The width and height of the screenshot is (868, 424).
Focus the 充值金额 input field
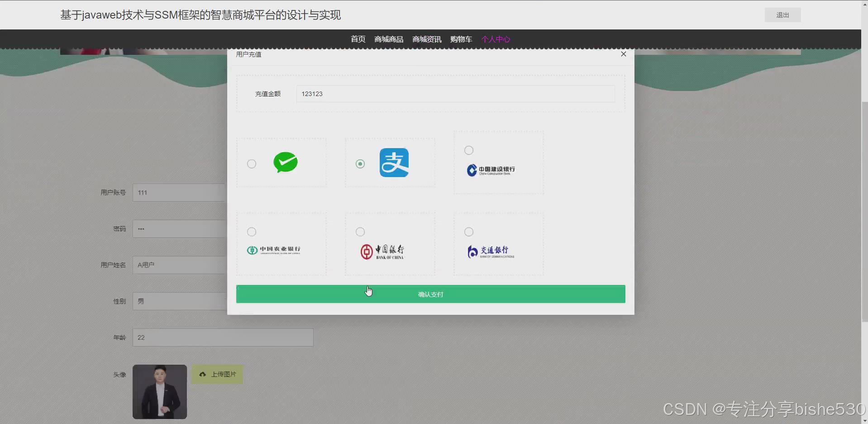pyautogui.click(x=456, y=94)
